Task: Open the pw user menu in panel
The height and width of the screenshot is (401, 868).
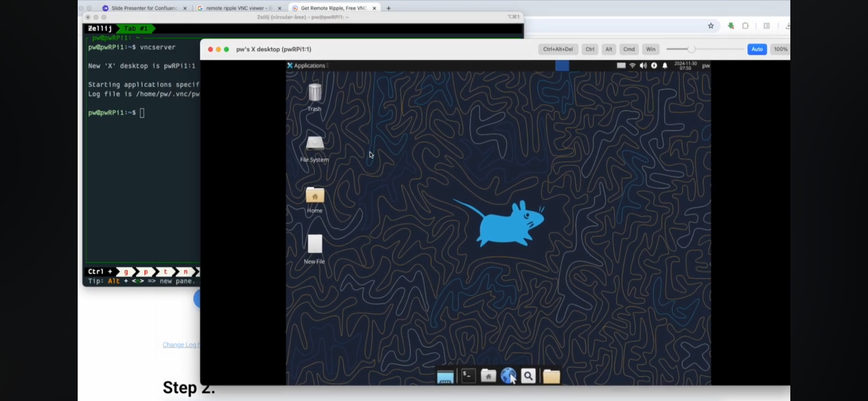Action: point(706,66)
